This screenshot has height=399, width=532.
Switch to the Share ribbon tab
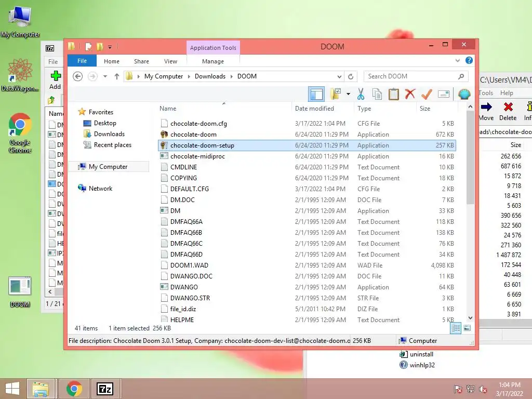(x=141, y=61)
